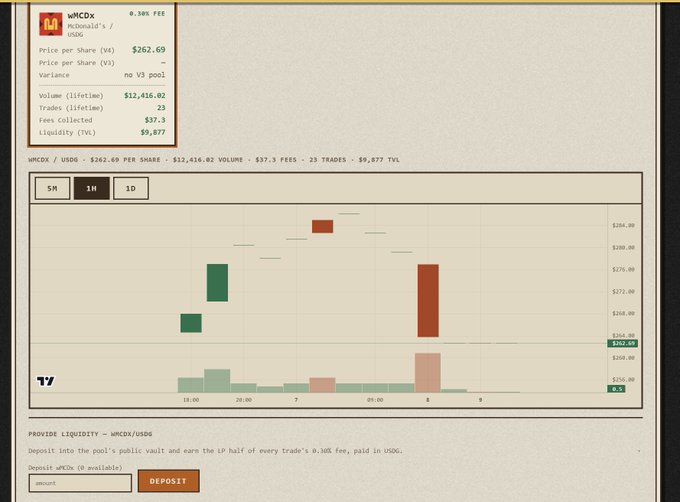The image size is (680, 502).
Task: Click the $276.00 price axis label
Action: coord(623,269)
